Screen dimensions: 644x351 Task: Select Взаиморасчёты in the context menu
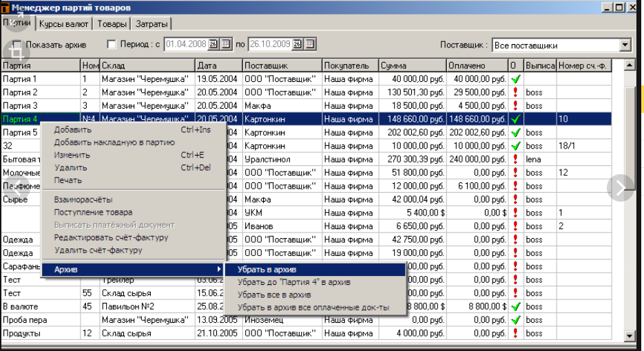coord(83,200)
